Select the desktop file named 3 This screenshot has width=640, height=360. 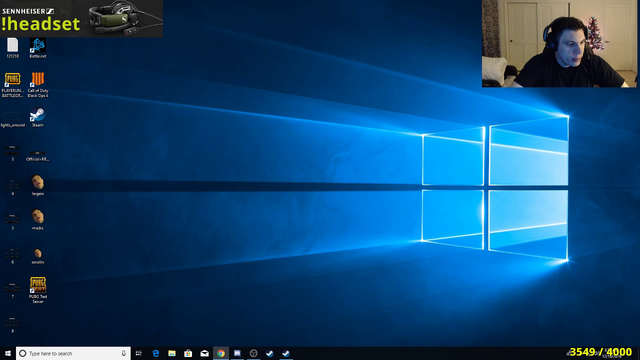(x=12, y=153)
